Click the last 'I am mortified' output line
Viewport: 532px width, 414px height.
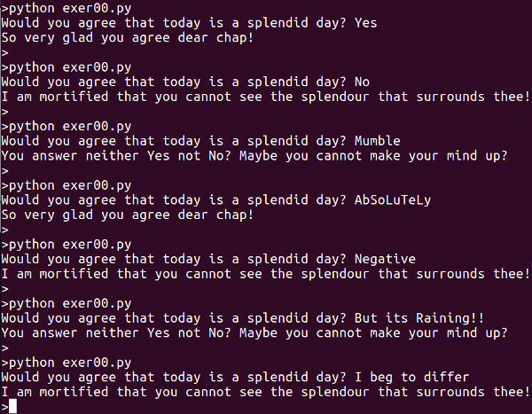[x=265, y=392]
